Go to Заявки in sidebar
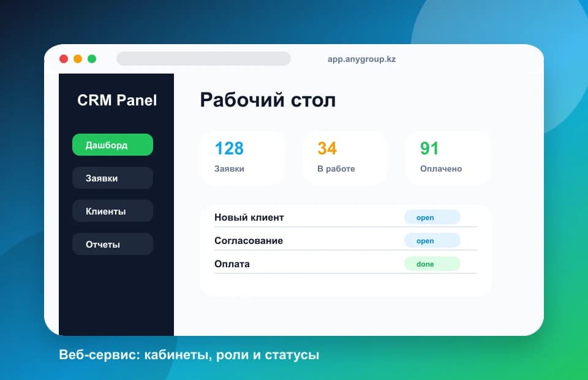This screenshot has width=588, height=380. (x=113, y=178)
